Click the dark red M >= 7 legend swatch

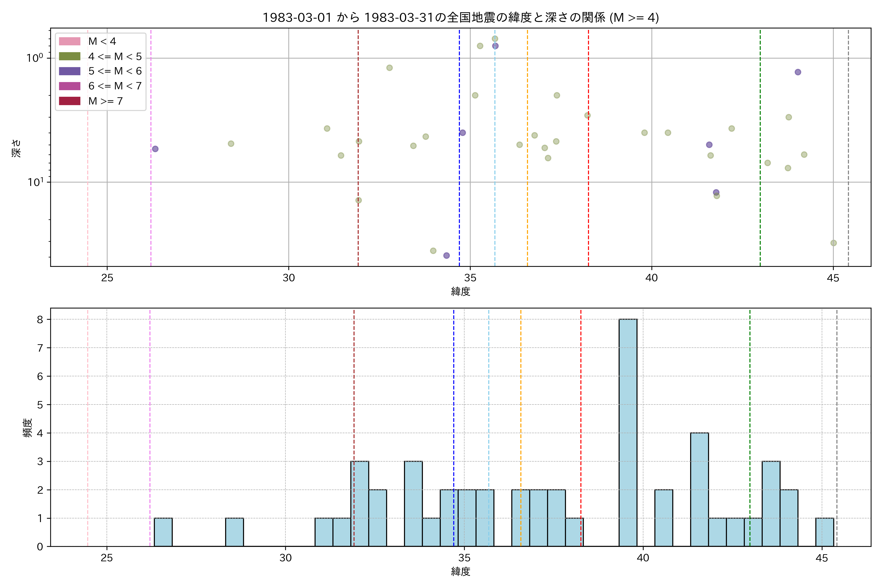(69, 101)
